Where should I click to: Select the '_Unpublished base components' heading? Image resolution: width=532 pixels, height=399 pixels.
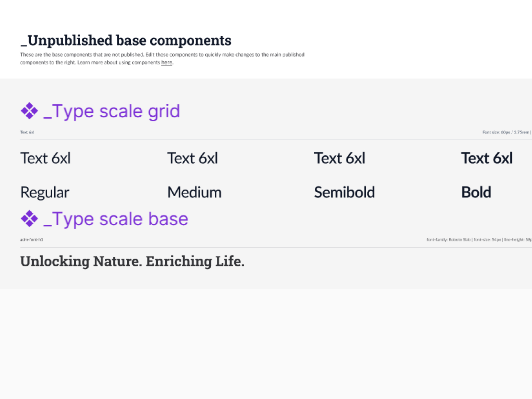point(126,41)
